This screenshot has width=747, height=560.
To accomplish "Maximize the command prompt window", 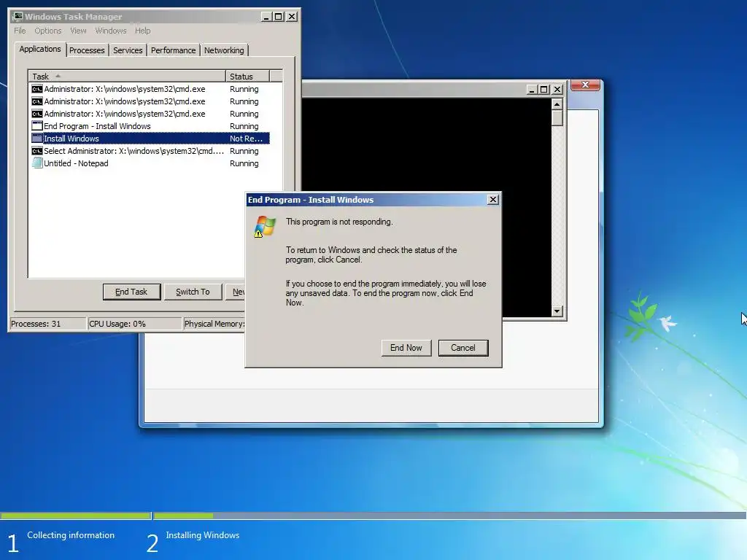I will point(544,90).
